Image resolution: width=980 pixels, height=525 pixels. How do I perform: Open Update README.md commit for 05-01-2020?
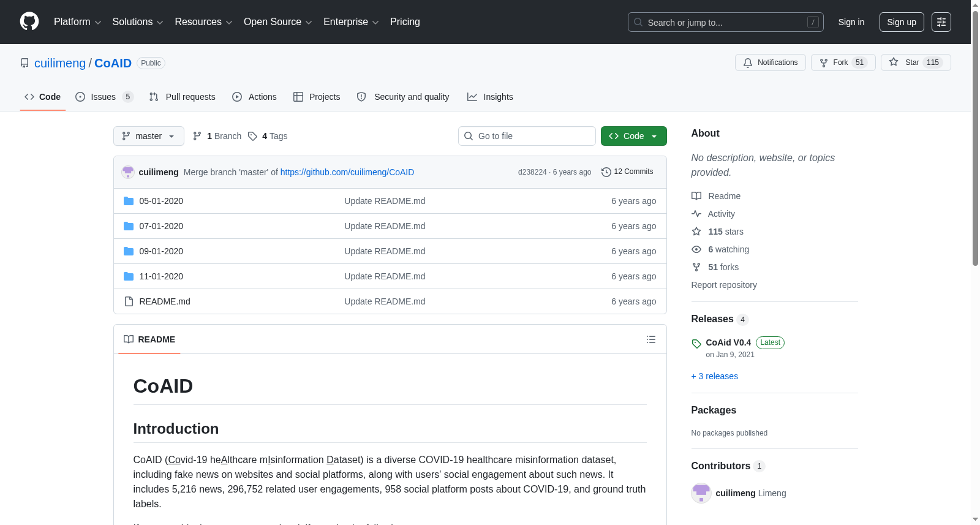[x=385, y=201]
